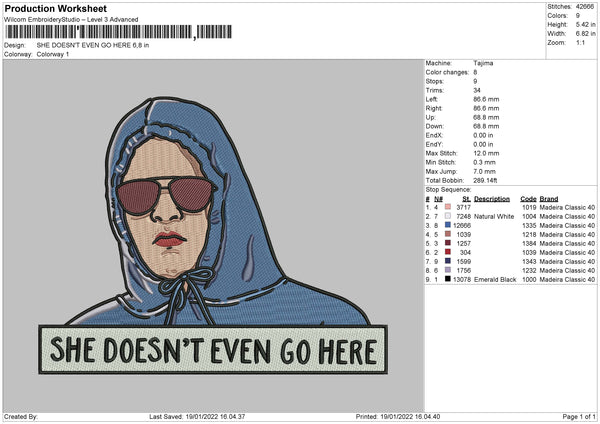Viewport: 600px width, 424px height.
Task: Select the Emerald Black color swatch
Action: [448, 279]
